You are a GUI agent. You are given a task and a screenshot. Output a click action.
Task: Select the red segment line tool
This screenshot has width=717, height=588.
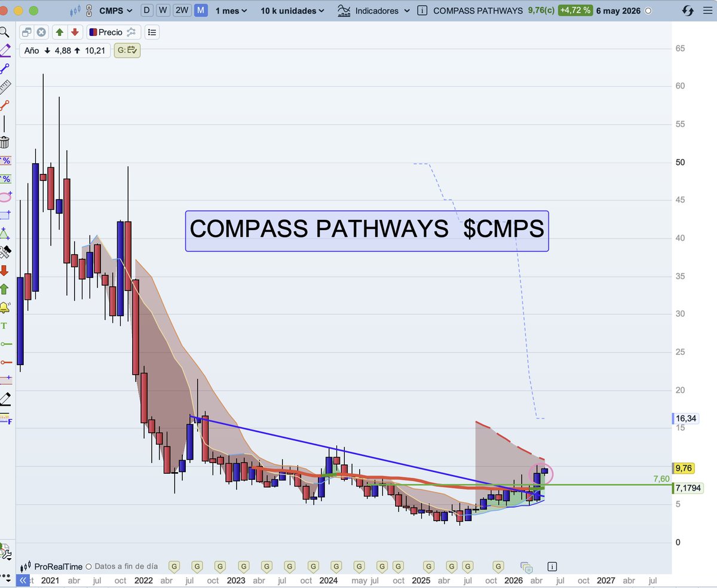(x=5, y=106)
